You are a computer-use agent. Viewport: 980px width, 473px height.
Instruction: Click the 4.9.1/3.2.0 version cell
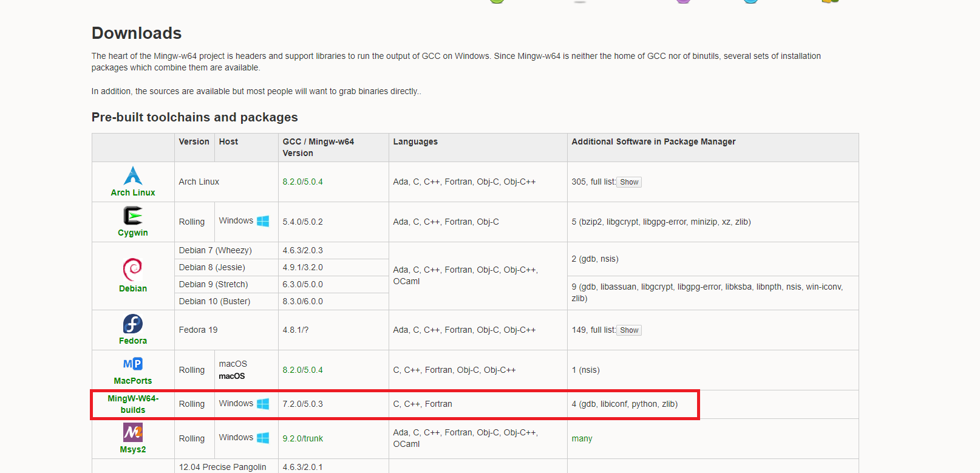333,267
